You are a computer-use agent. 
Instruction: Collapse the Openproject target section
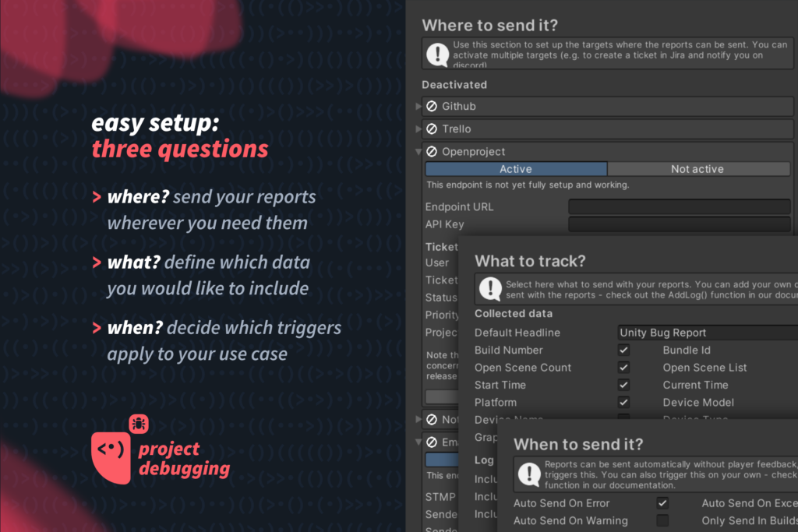419,152
